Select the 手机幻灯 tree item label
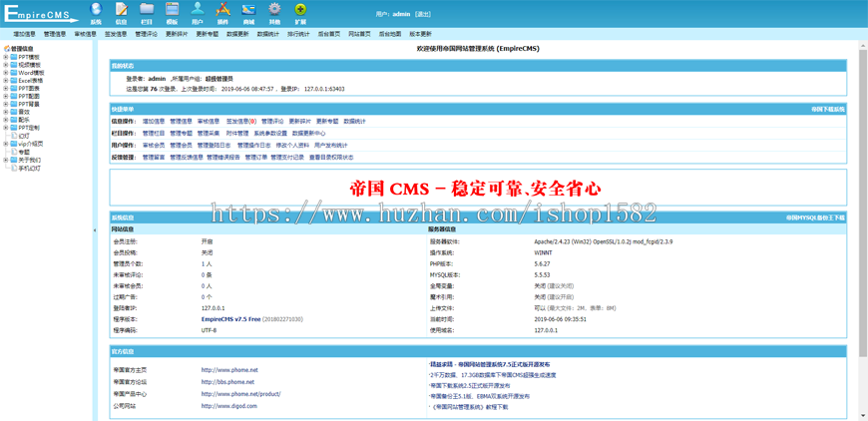This screenshot has height=421, width=868. tap(29, 168)
